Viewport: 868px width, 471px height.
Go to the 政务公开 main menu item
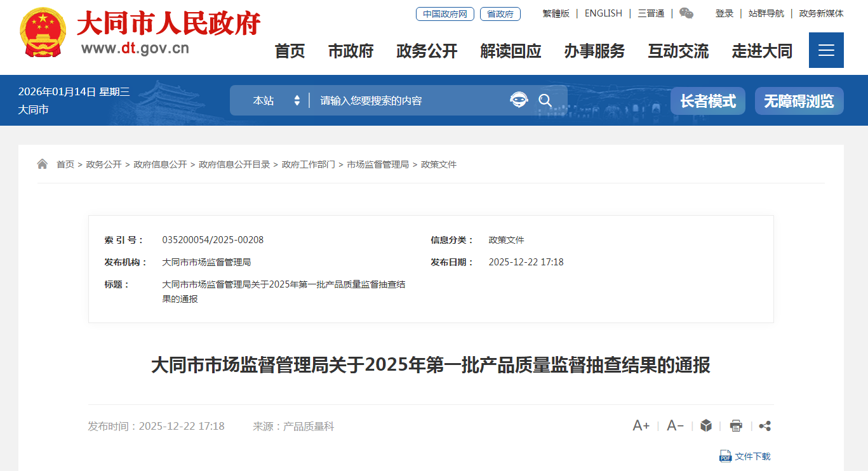tap(427, 51)
